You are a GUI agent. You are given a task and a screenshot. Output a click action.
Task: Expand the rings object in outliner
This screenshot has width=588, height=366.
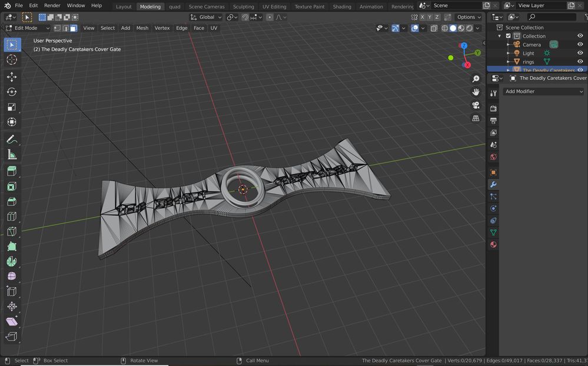coord(509,62)
